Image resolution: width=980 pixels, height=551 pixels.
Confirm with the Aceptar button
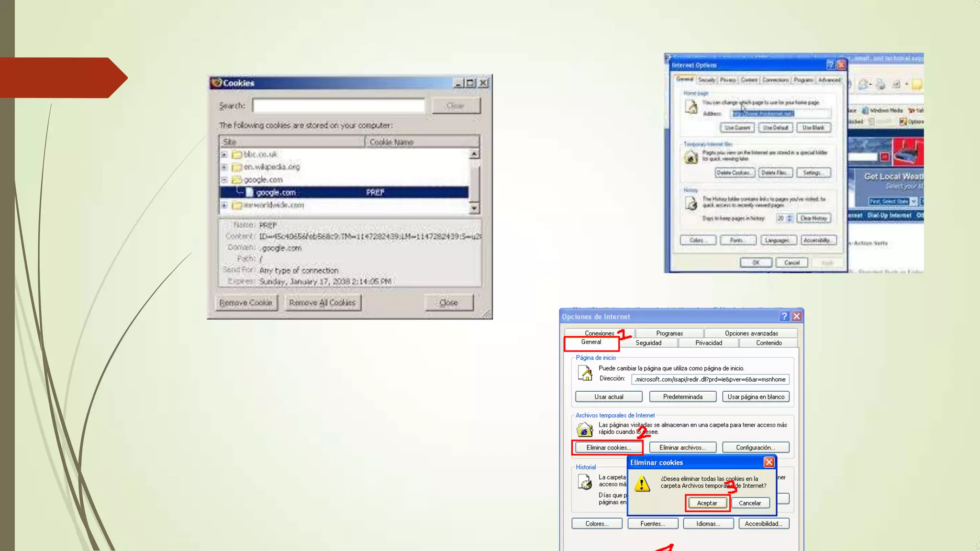(707, 503)
